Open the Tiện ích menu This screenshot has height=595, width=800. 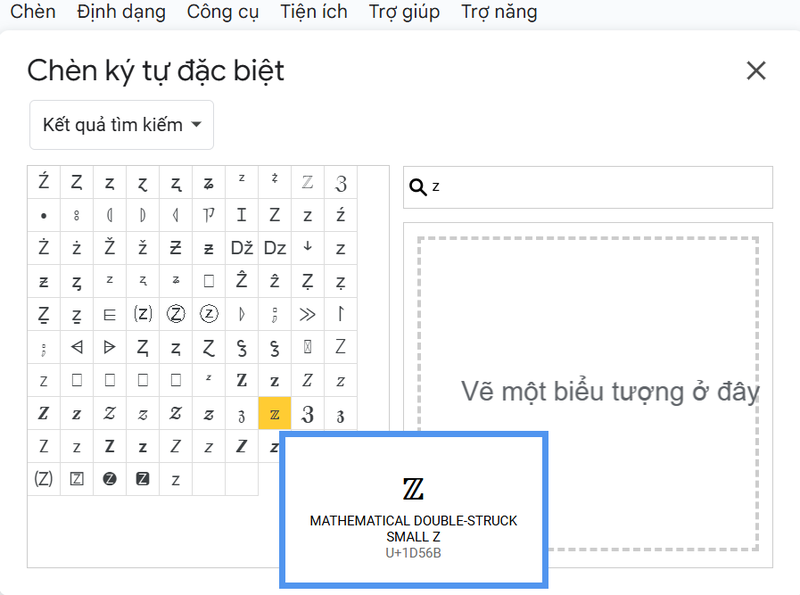pos(314,11)
